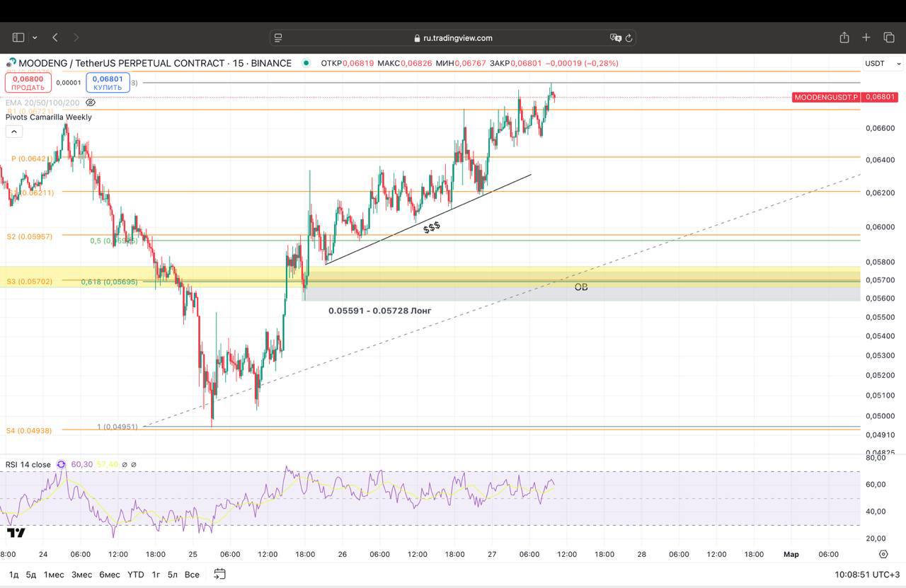Open the Safari share menu

tap(844, 37)
